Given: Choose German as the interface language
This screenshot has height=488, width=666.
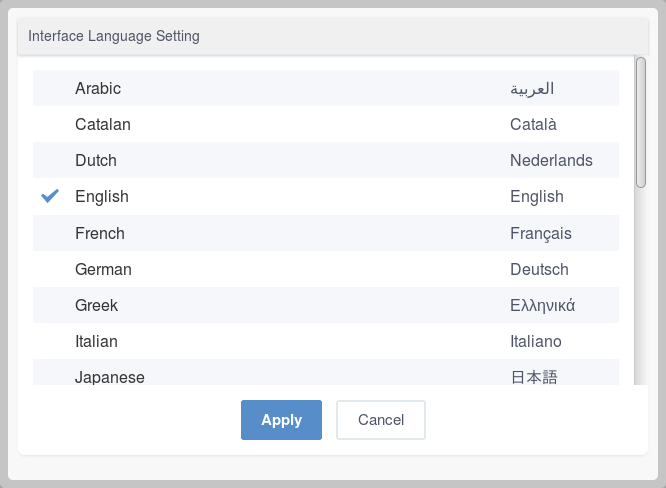Looking at the screenshot, I should (326, 269).
